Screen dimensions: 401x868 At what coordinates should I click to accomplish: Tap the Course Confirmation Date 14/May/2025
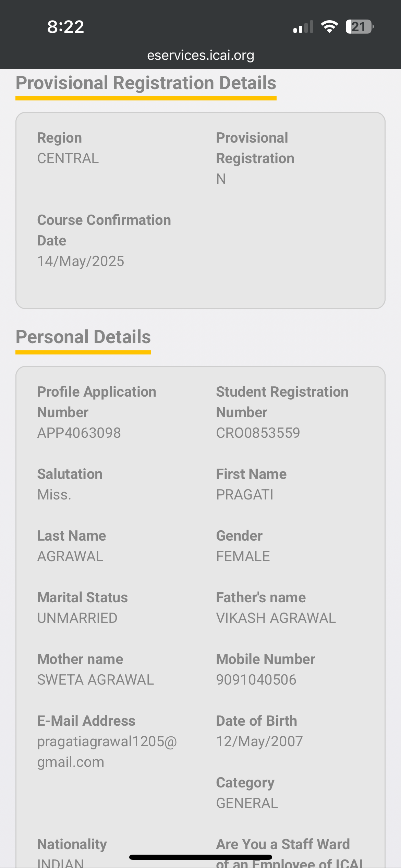pyautogui.click(x=81, y=261)
